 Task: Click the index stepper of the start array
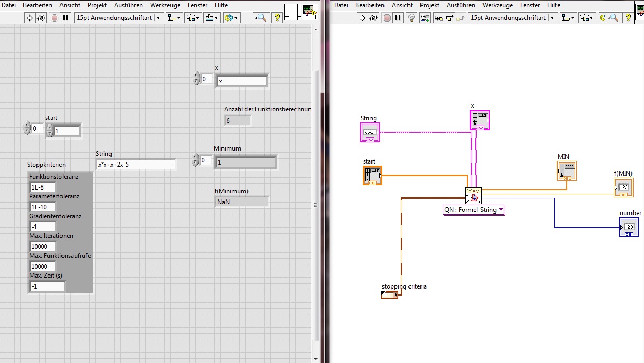point(28,128)
